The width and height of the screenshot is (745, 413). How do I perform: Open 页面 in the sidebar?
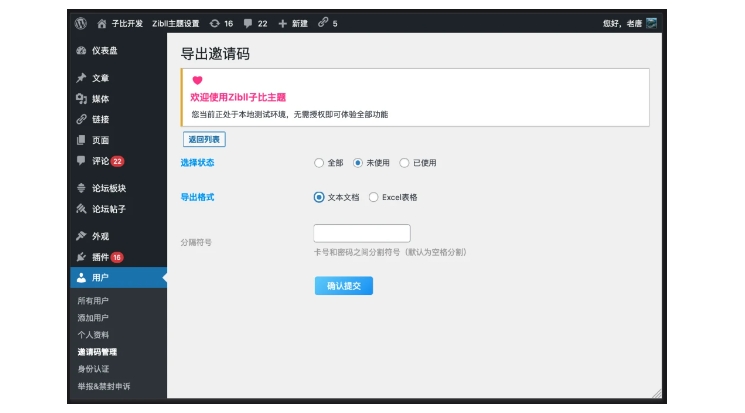pos(100,140)
